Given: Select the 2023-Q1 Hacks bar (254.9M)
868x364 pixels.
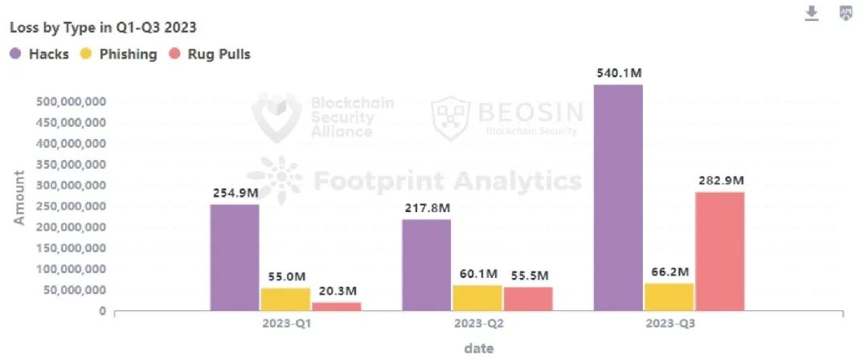Looking at the screenshot, I should (235, 257).
